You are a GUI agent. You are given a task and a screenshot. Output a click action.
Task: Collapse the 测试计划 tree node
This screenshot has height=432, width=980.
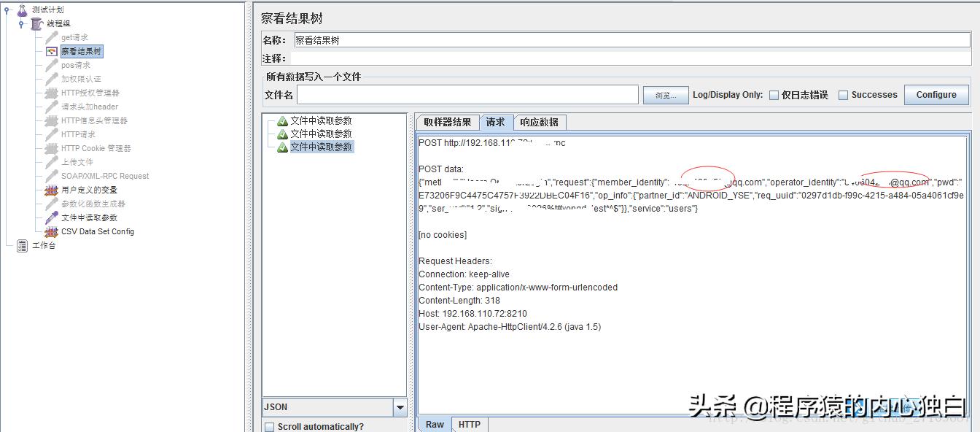[x=6, y=9]
